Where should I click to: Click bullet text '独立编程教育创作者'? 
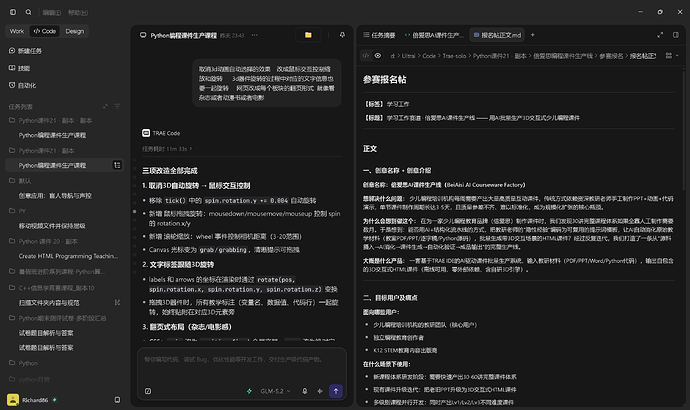(x=398, y=338)
